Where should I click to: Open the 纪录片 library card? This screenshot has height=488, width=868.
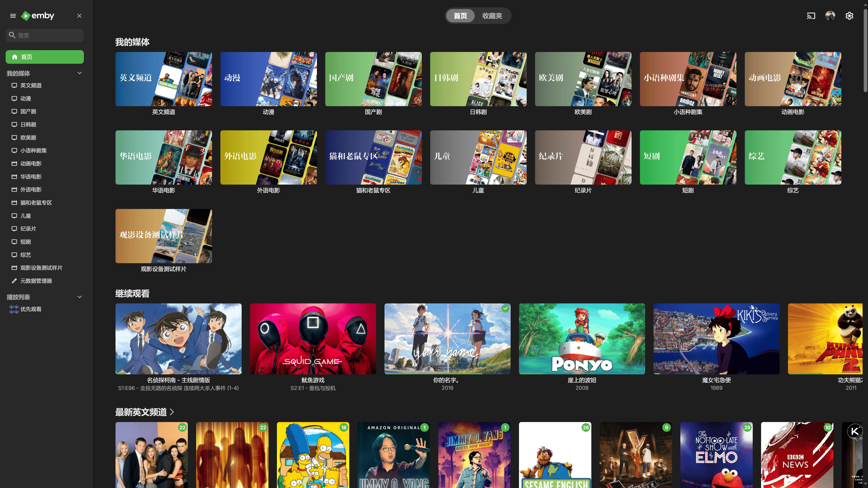(583, 157)
